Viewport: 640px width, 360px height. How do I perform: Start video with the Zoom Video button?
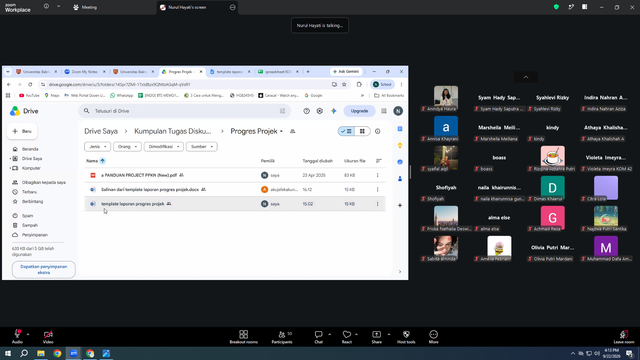pyautogui.click(x=48, y=337)
